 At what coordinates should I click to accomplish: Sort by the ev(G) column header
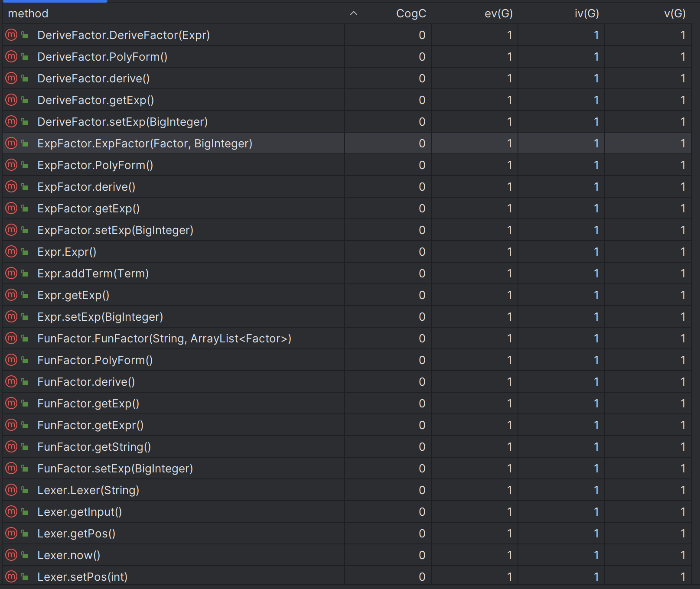point(498,13)
